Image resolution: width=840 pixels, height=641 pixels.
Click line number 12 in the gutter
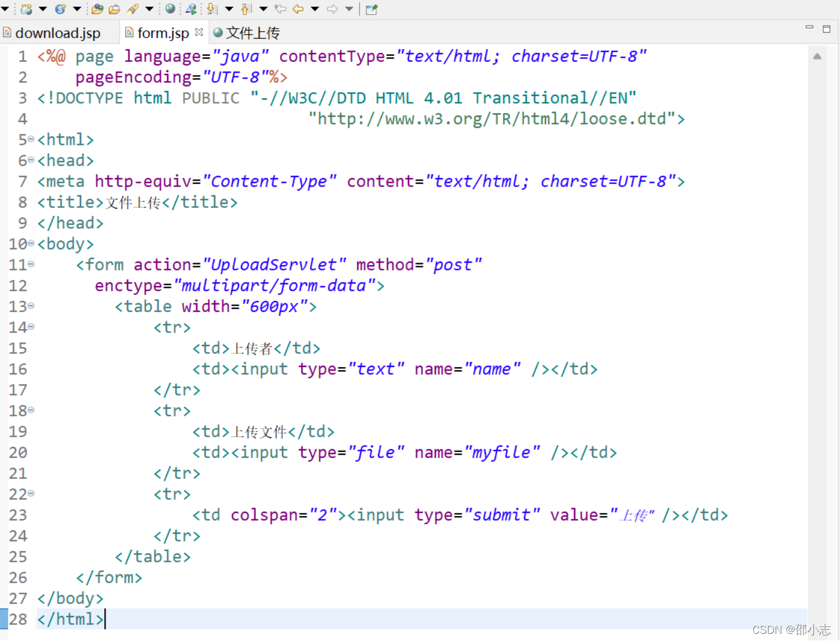pos(18,286)
